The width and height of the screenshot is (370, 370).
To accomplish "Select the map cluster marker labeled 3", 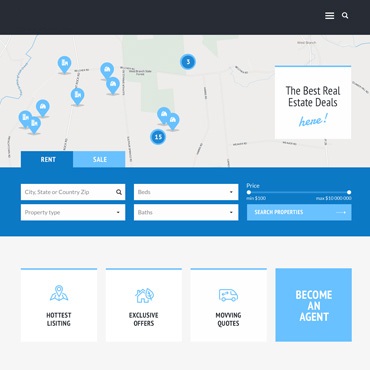I will coord(188,62).
